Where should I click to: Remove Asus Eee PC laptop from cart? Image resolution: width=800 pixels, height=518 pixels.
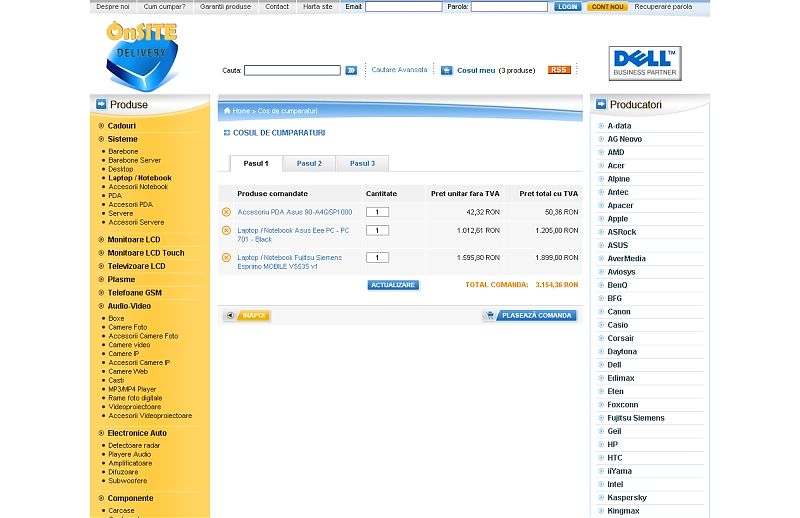[227, 230]
